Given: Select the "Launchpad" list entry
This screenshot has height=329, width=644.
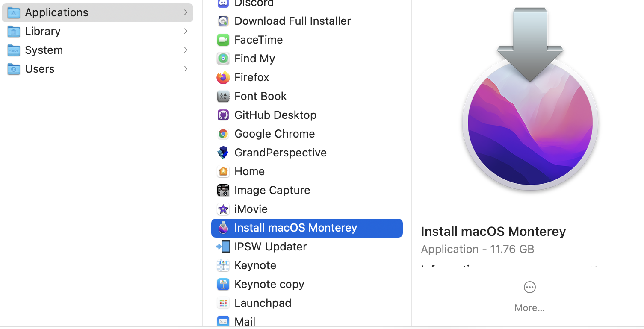Looking at the screenshot, I should tap(307, 303).
